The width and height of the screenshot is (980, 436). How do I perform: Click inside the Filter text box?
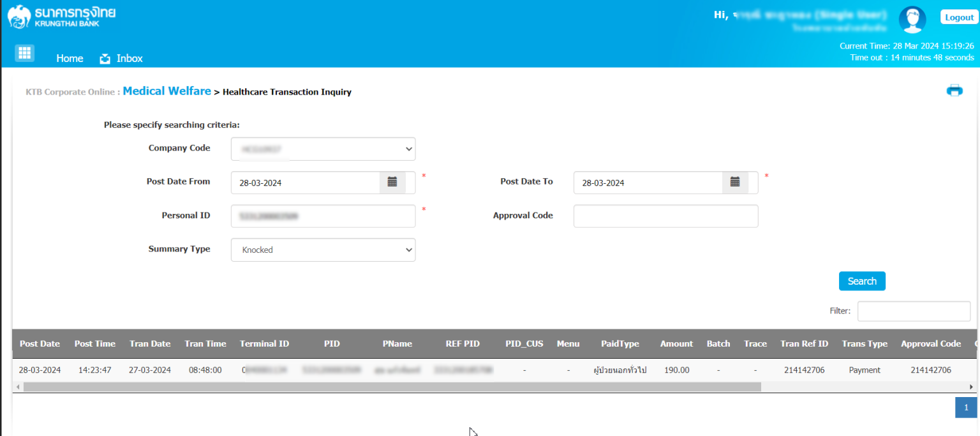(914, 311)
